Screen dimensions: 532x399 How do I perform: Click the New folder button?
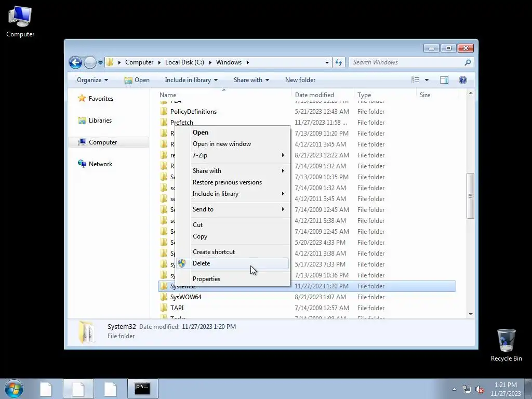coord(300,80)
